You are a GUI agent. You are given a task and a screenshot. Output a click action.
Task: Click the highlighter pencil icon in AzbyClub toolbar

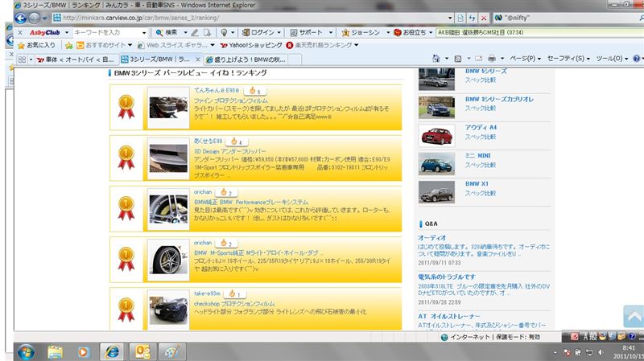195,32
